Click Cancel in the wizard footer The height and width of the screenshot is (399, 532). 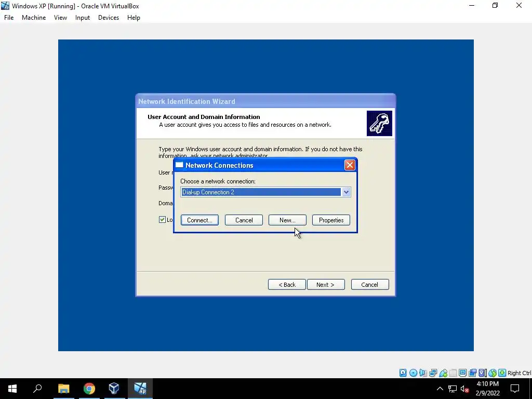click(370, 285)
